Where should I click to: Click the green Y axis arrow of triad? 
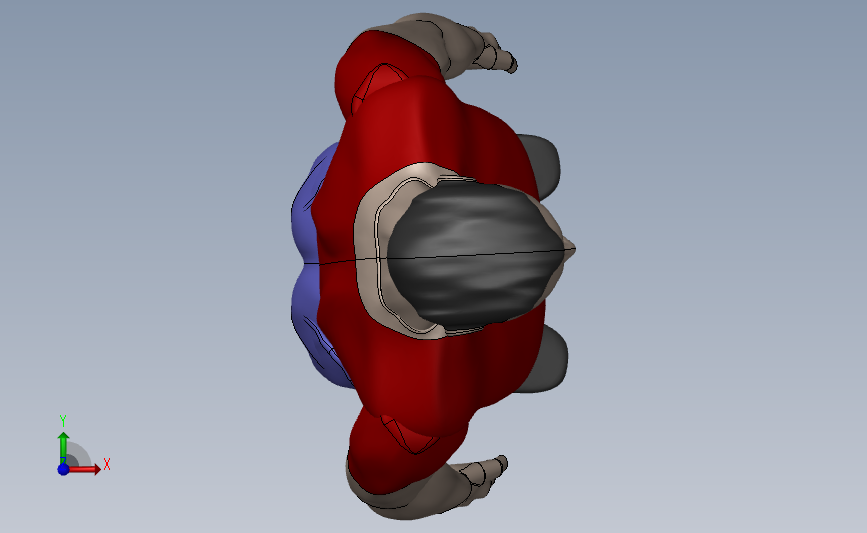coord(63,448)
